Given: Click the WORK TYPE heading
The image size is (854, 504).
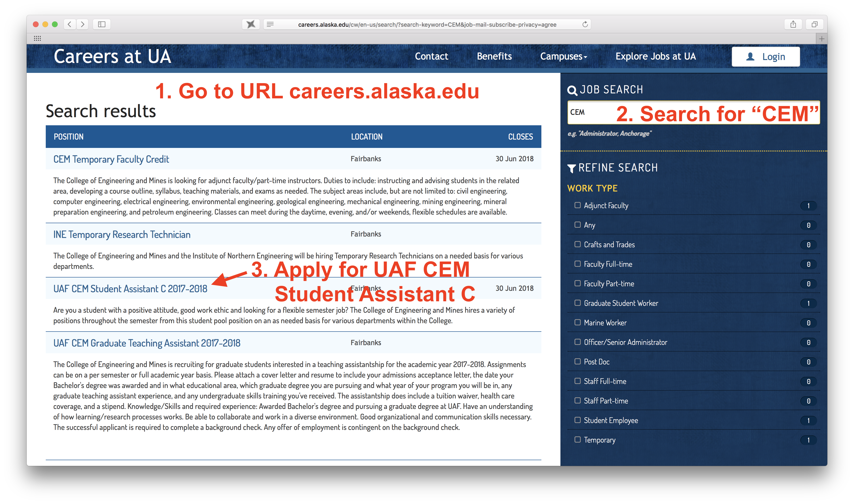Looking at the screenshot, I should tap(592, 188).
